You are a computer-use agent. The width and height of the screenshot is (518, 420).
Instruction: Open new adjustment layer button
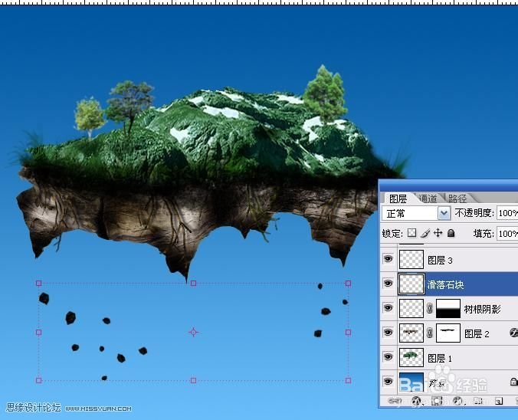click(x=458, y=401)
